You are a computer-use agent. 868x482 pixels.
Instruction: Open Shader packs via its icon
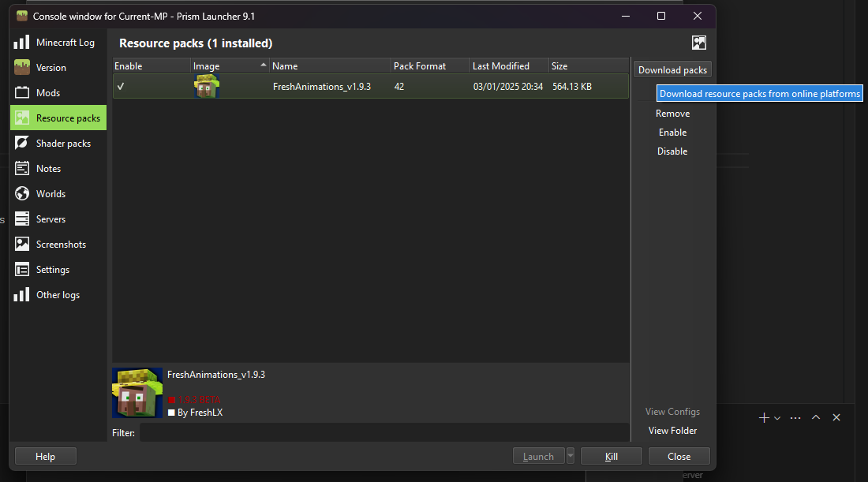click(22, 144)
